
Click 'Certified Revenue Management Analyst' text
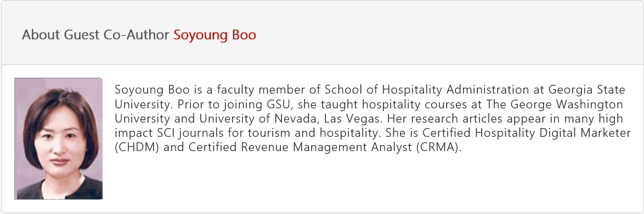point(300,148)
